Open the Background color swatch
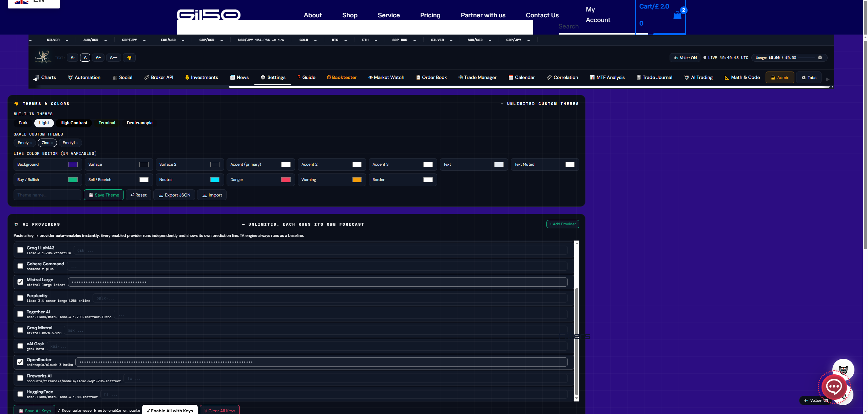This screenshot has width=868, height=414. pos(73,165)
